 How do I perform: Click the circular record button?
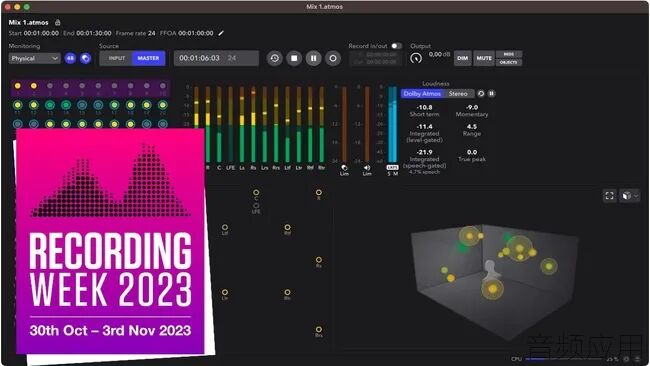333,58
